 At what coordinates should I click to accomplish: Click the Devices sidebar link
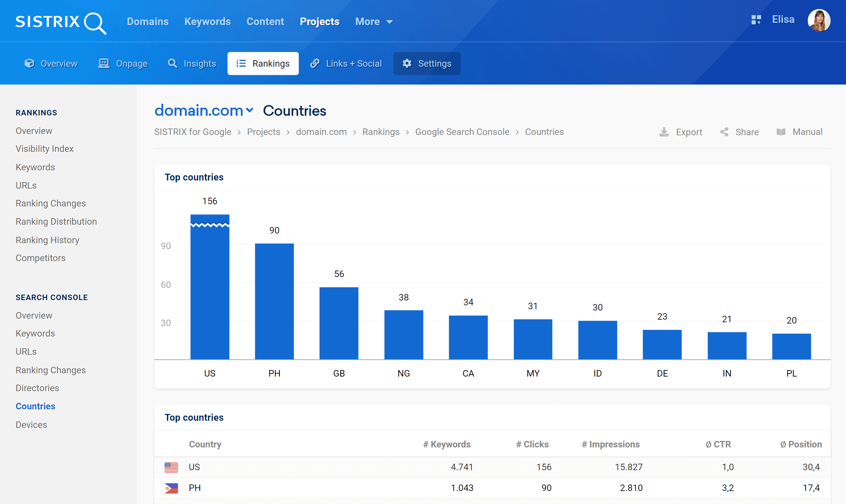click(31, 424)
